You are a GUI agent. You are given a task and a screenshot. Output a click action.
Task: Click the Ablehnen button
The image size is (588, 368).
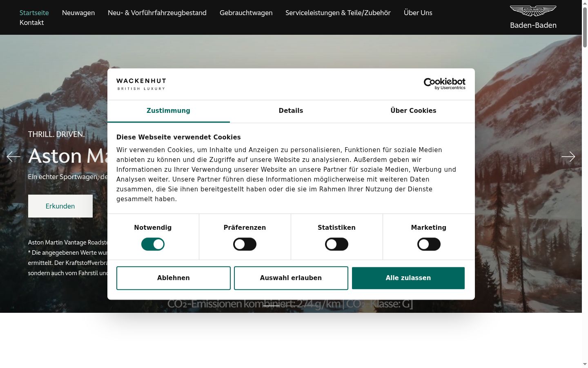(x=174, y=278)
